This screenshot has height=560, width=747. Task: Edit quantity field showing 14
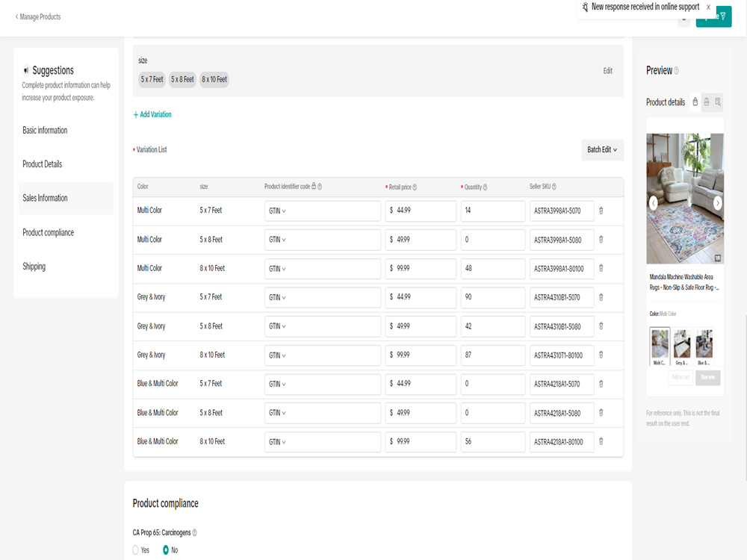tap(492, 211)
